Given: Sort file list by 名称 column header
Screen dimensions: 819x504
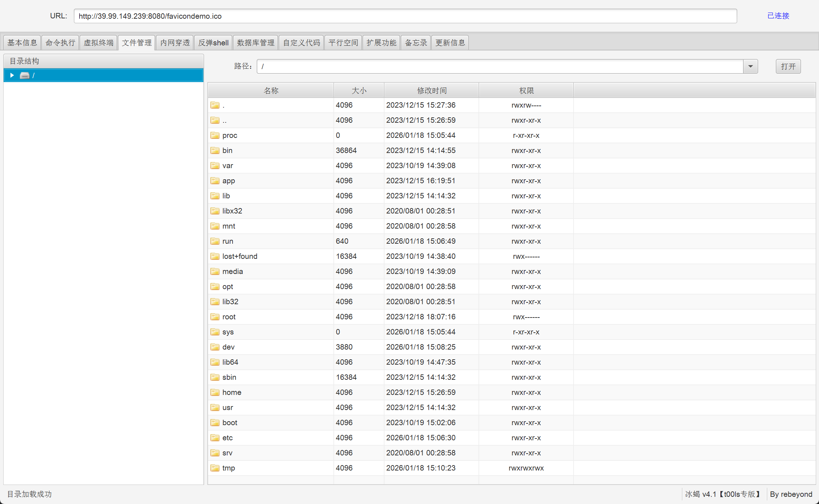Looking at the screenshot, I should point(271,90).
